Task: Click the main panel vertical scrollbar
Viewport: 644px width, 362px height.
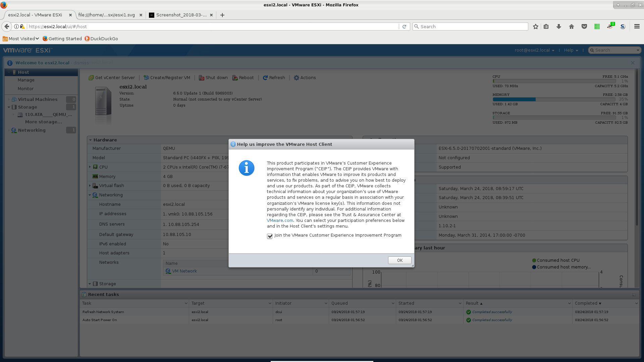Action: coord(637,147)
